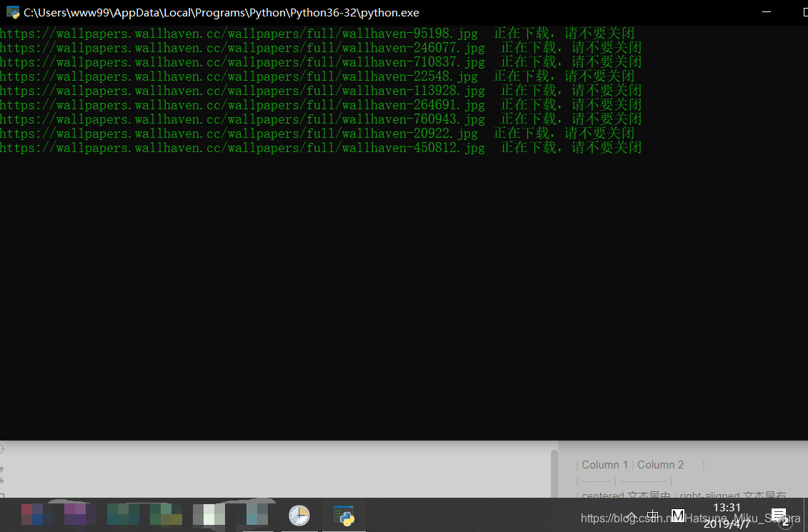Click 'Column 2' text in background editor

click(x=660, y=465)
